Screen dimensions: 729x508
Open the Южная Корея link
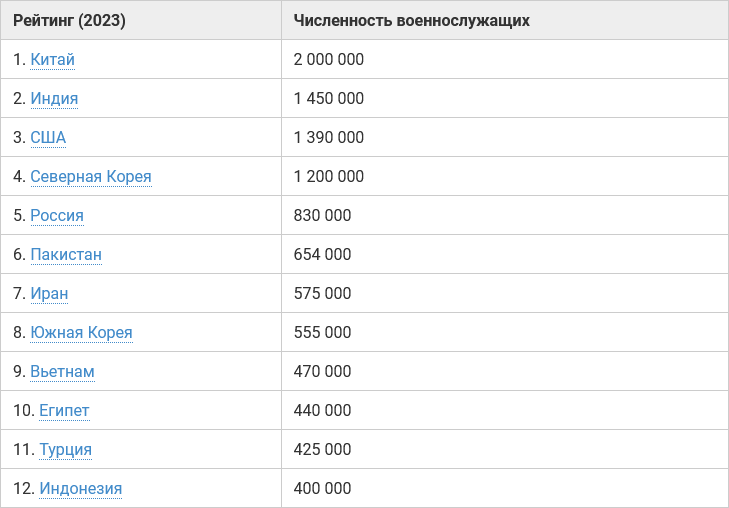[x=81, y=333]
